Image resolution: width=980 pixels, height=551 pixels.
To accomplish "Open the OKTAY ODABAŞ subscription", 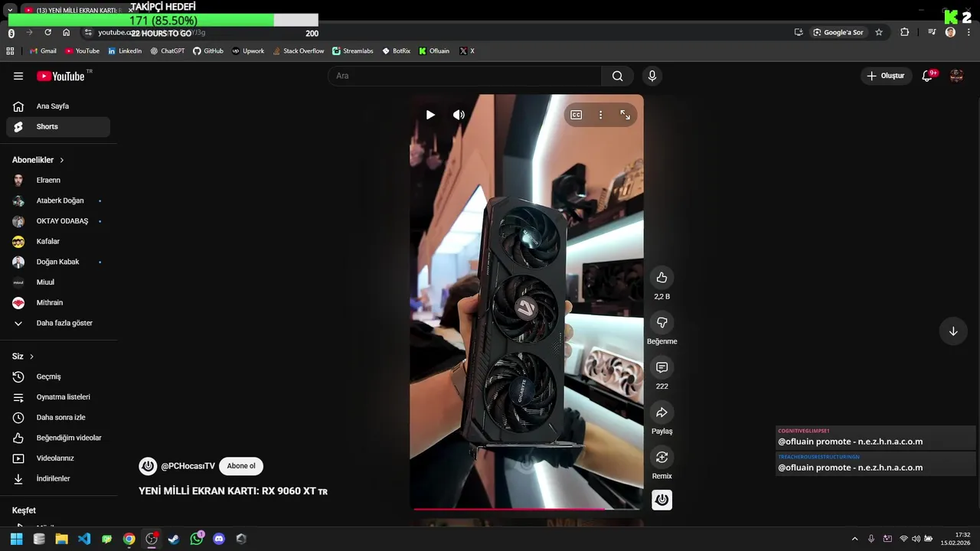I will [x=58, y=221].
